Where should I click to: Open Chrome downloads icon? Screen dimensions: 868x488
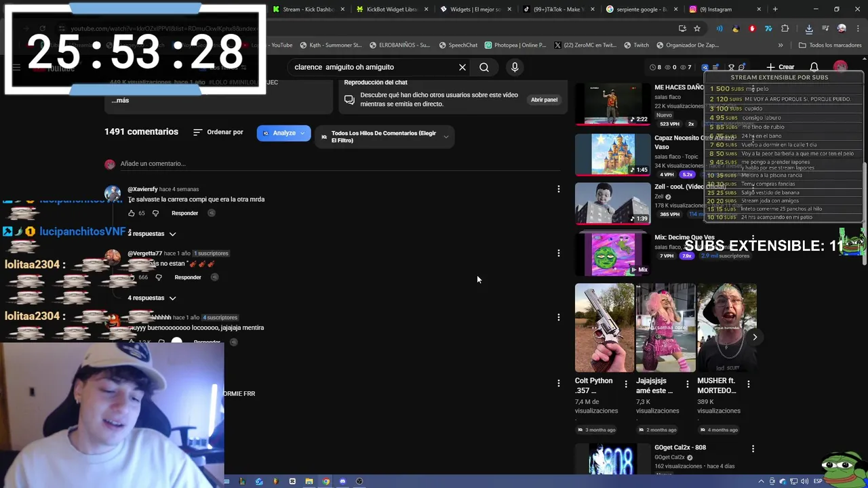coord(809,28)
